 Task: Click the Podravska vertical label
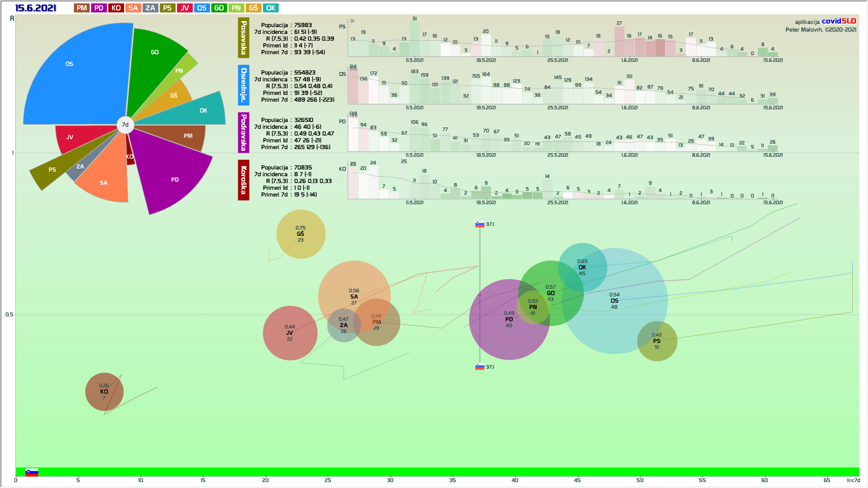tap(244, 132)
